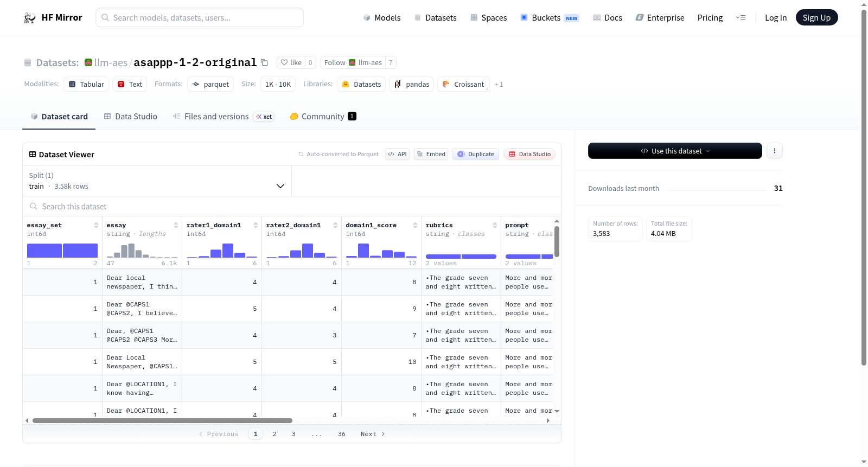Screen dimensions: 868x467
Task: Show the +1 more libraries
Action: pos(499,85)
